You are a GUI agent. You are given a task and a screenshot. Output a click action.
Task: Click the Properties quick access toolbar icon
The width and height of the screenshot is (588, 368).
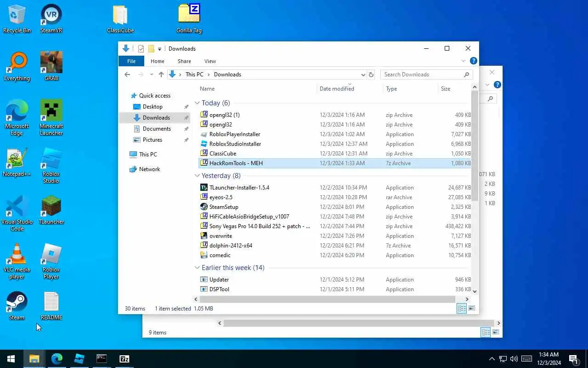tap(141, 49)
